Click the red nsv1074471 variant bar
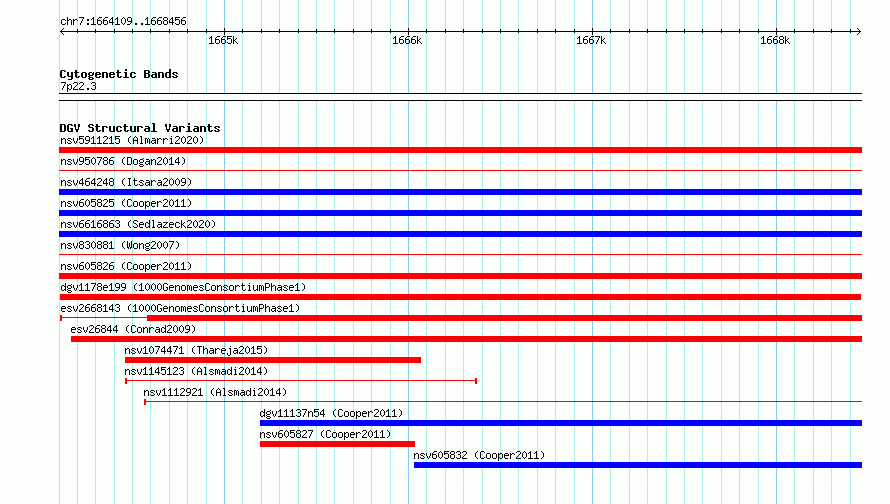This screenshot has height=504, width=890. point(273,360)
